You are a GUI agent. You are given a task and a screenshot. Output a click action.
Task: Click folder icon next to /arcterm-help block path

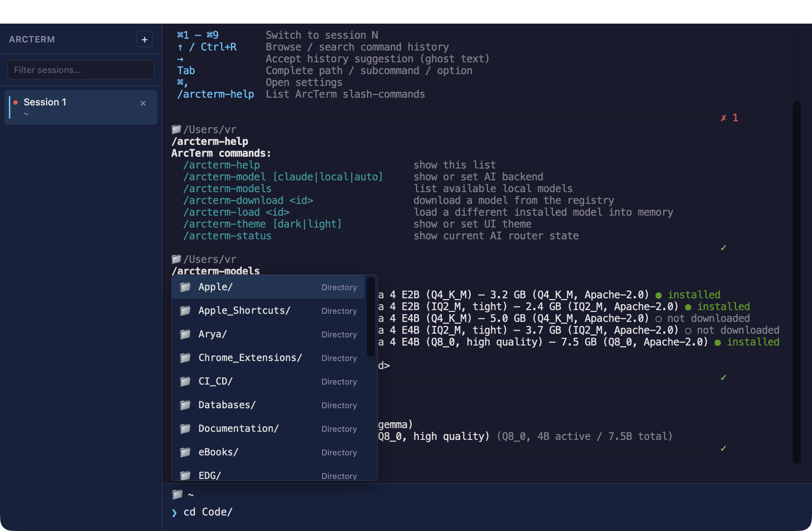coord(176,129)
